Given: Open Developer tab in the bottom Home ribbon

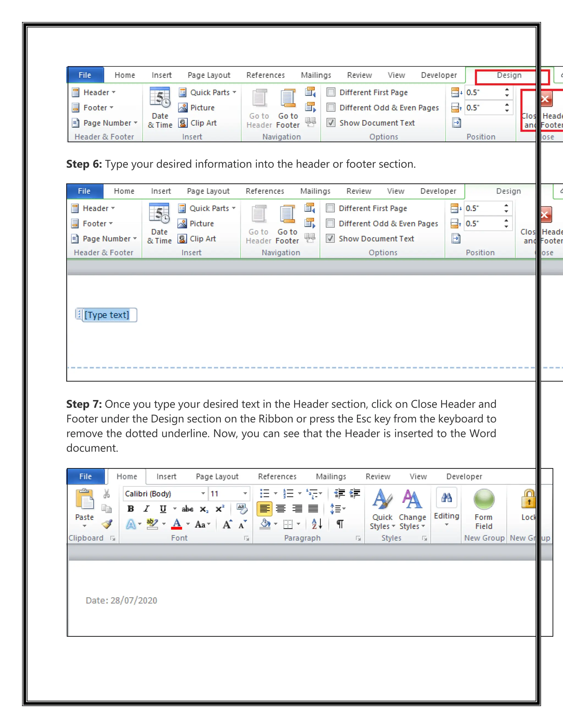Looking at the screenshot, I should [x=464, y=477].
